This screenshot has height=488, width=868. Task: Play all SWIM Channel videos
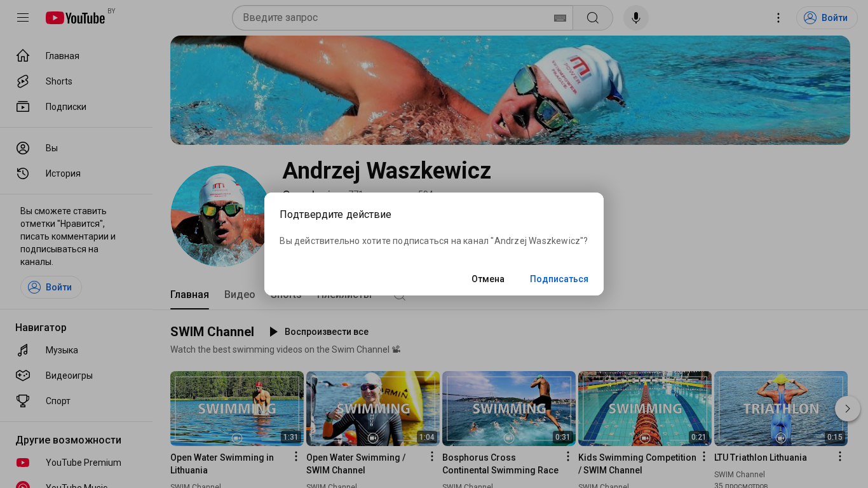[x=318, y=332]
